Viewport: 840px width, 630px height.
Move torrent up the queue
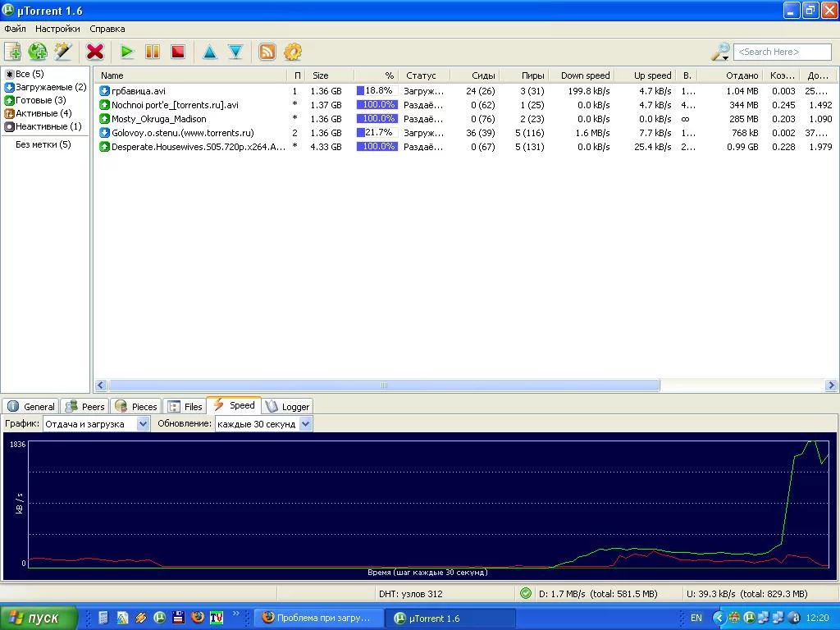[210, 52]
